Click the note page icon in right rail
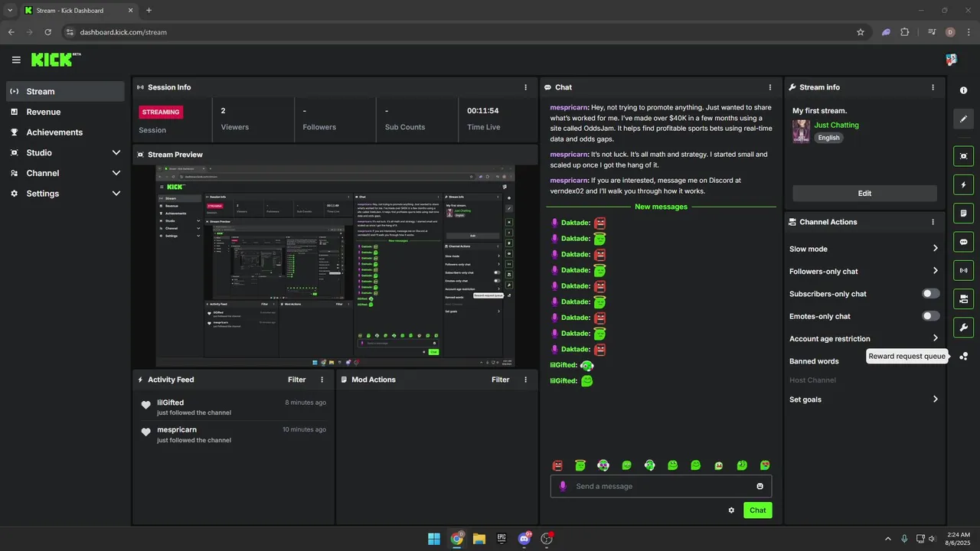 [x=963, y=213]
